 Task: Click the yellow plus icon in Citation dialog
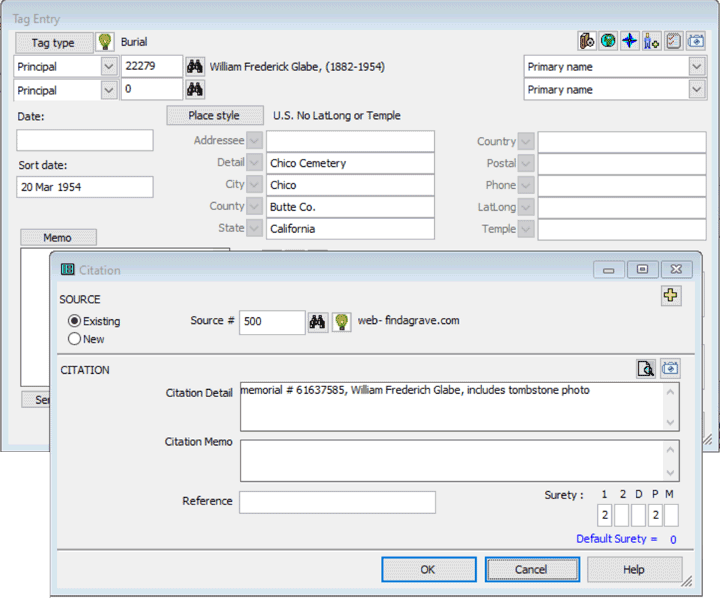(671, 295)
